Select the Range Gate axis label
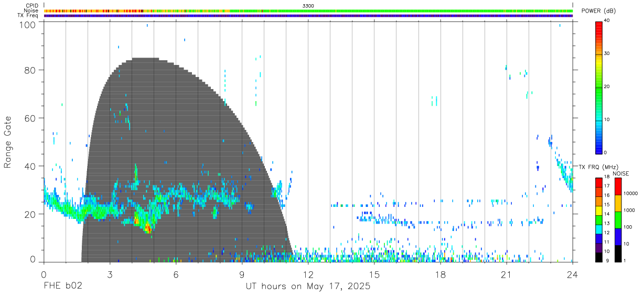 click(8, 142)
